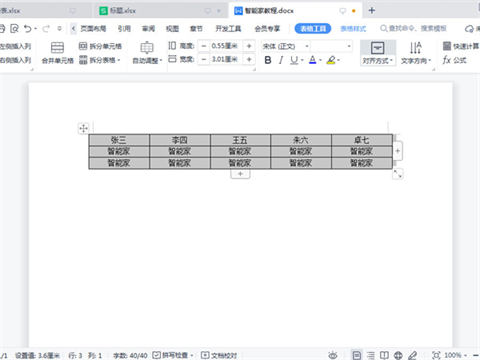
Task: Undo the last action
Action: (x=28, y=29)
